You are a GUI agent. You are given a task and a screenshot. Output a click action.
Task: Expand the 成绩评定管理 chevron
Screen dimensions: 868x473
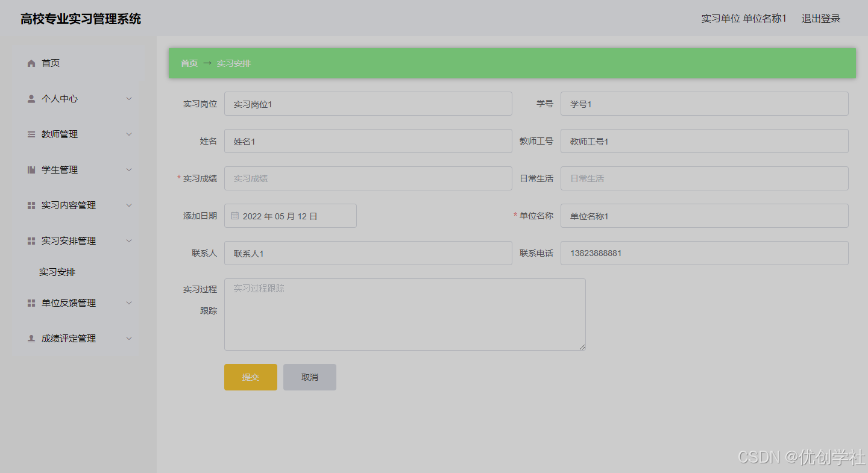coord(129,339)
